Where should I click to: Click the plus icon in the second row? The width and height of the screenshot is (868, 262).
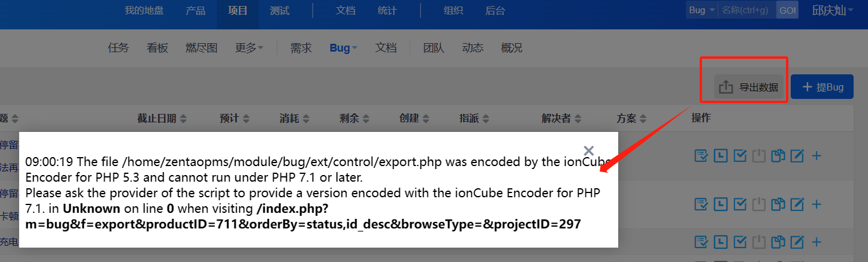816,204
